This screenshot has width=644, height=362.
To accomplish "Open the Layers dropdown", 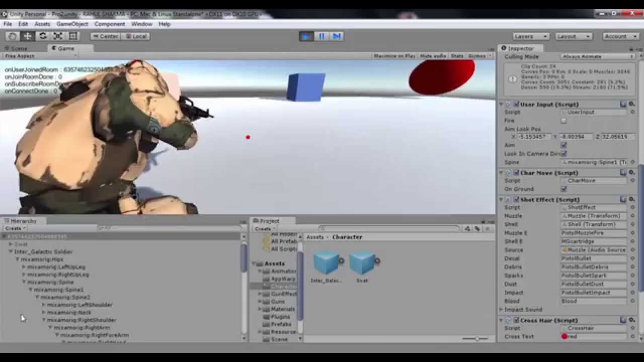I will pyautogui.click(x=531, y=36).
